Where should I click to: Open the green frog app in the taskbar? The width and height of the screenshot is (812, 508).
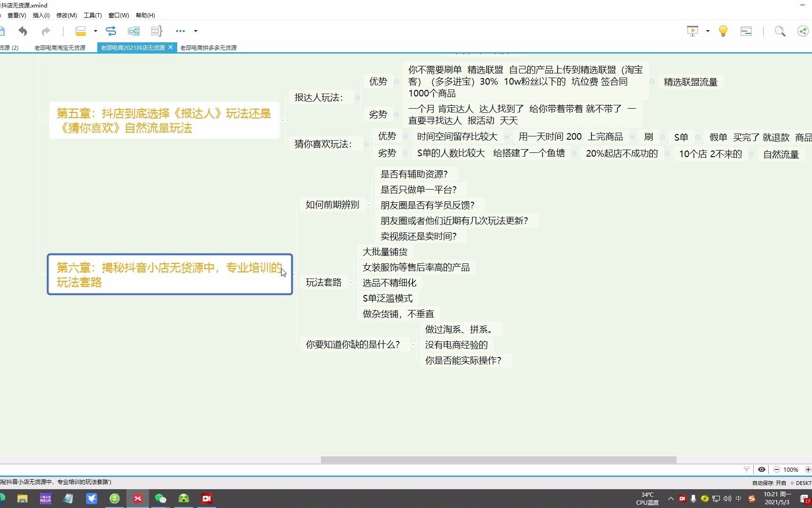point(184,499)
